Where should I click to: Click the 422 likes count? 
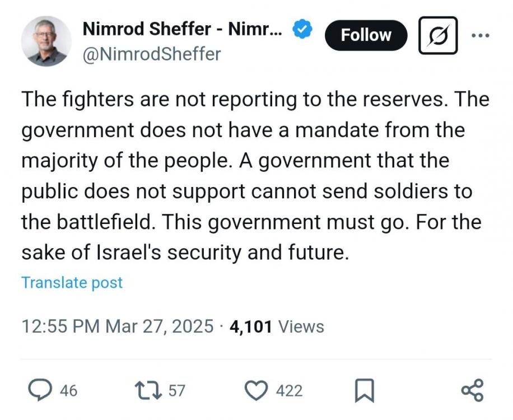[289, 390]
